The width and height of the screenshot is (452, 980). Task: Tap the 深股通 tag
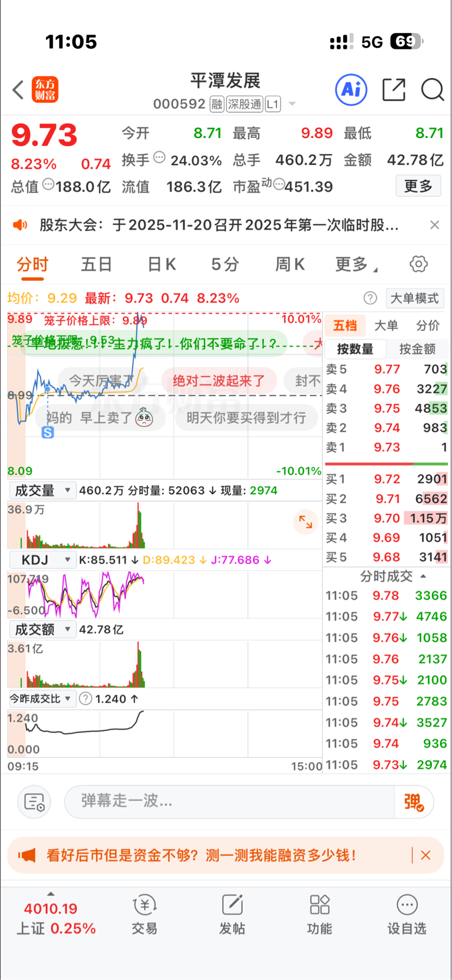click(245, 105)
